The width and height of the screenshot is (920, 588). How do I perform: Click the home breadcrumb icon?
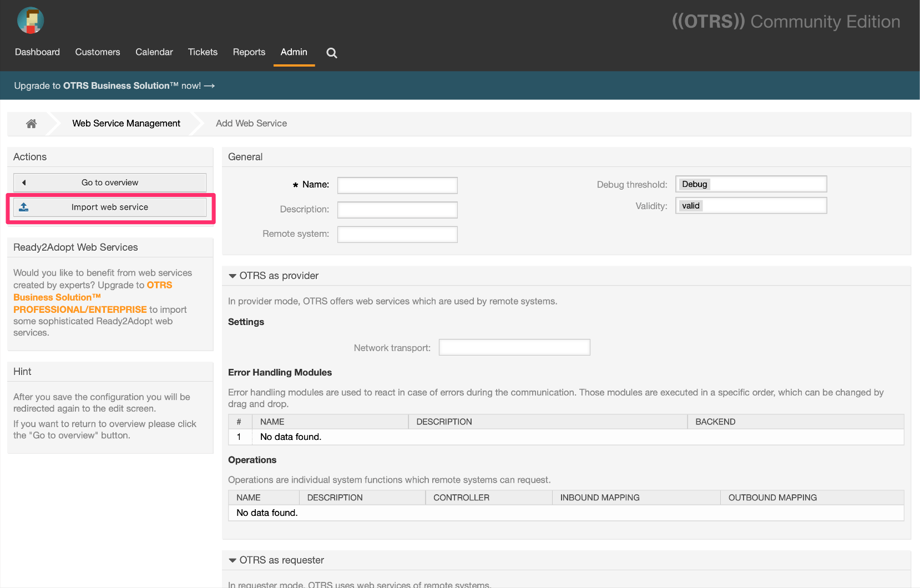pos(32,124)
